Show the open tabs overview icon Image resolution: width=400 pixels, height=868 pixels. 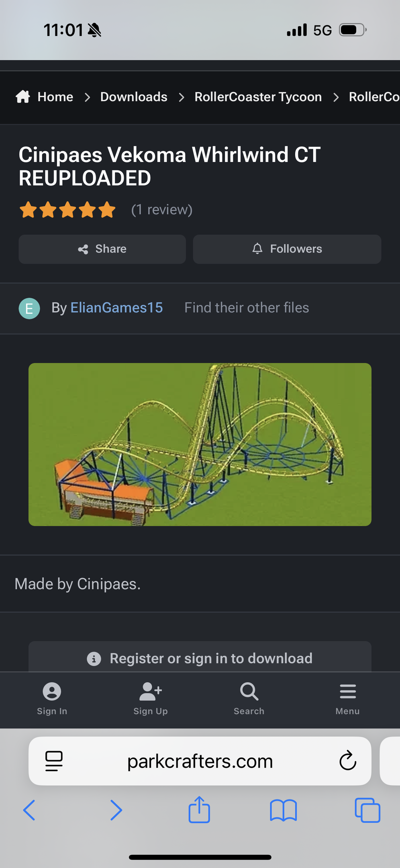[x=367, y=810]
